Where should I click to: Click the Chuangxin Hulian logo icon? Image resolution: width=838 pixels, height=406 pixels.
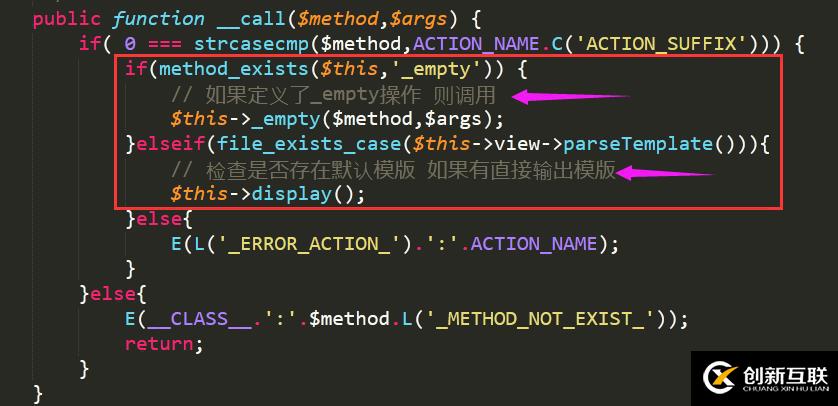(x=720, y=378)
